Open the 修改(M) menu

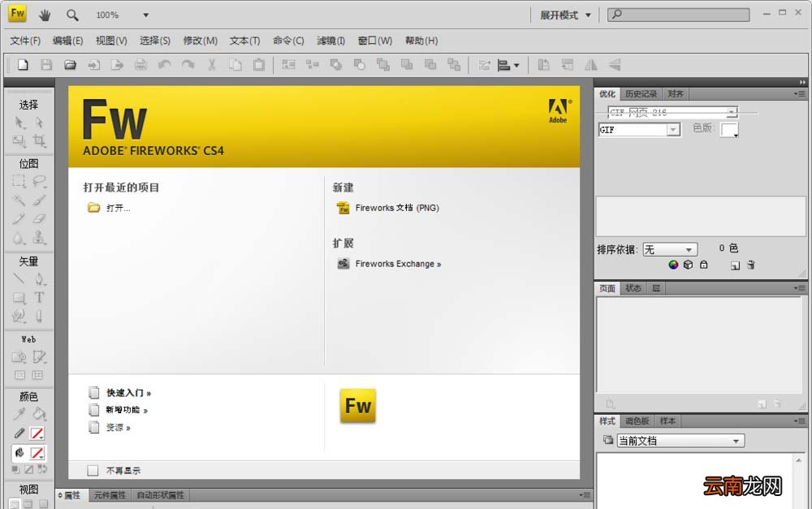200,41
